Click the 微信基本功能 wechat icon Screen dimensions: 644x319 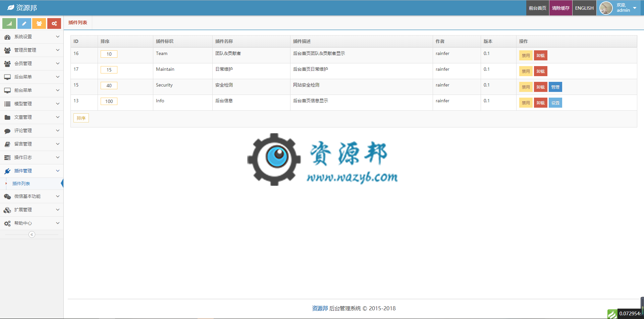pos(7,197)
